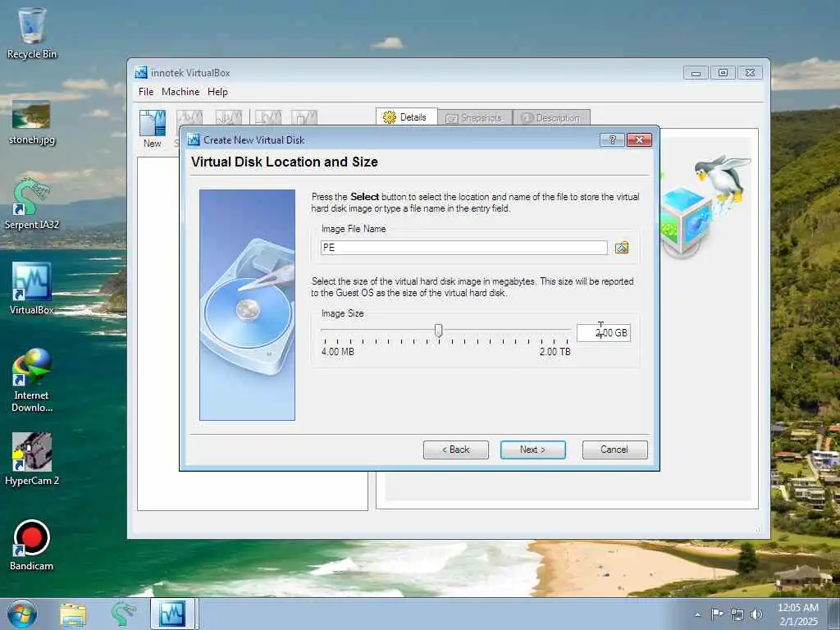Switch to the Snapshots tab
Image resolution: width=840 pixels, height=630 pixels.
coord(475,118)
